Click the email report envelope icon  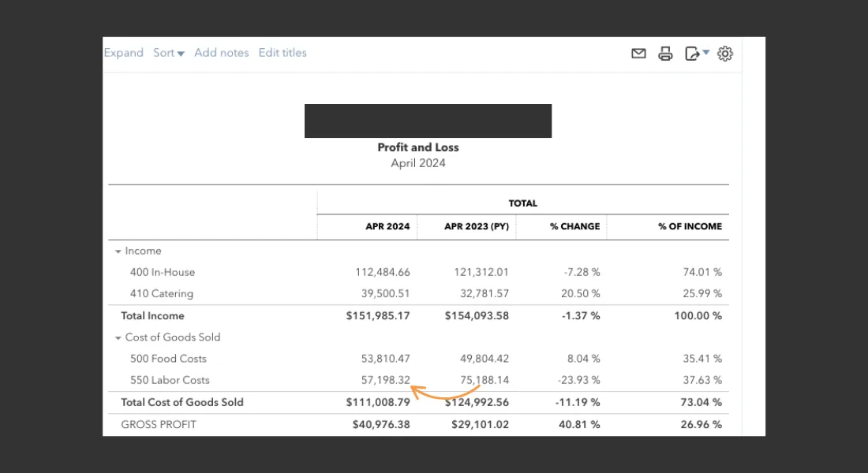(x=638, y=53)
